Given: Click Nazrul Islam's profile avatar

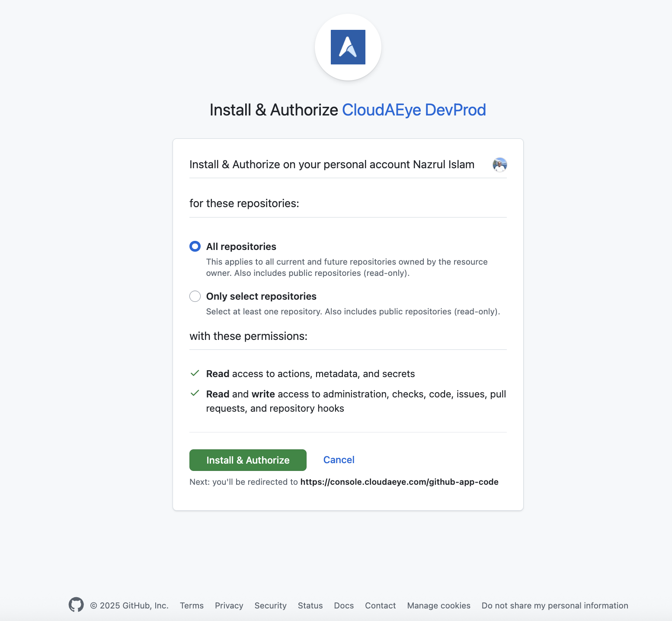Looking at the screenshot, I should point(499,165).
